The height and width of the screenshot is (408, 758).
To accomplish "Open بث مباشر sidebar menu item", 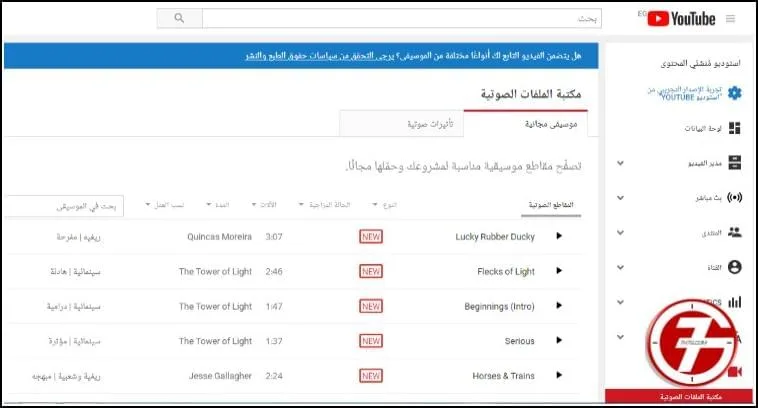I will (x=709, y=198).
